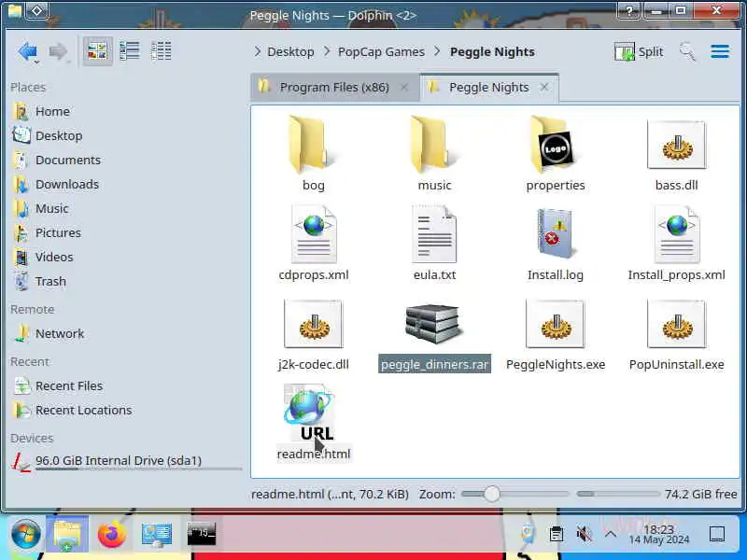
Task: Expand hidden system tray icons arrow
Action: 611,534
